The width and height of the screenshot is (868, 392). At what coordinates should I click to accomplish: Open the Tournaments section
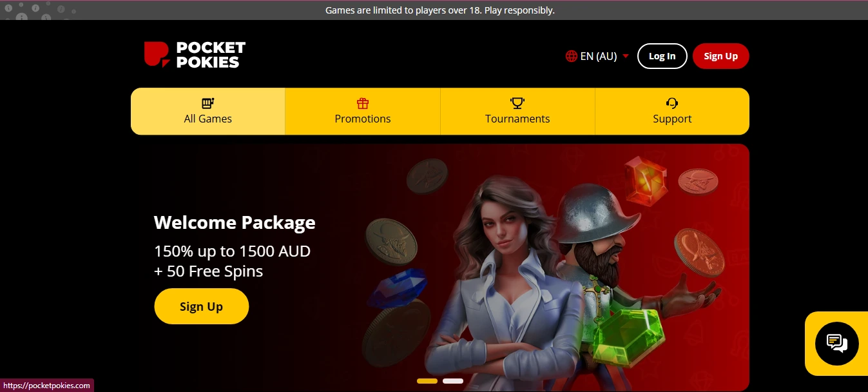(x=517, y=112)
